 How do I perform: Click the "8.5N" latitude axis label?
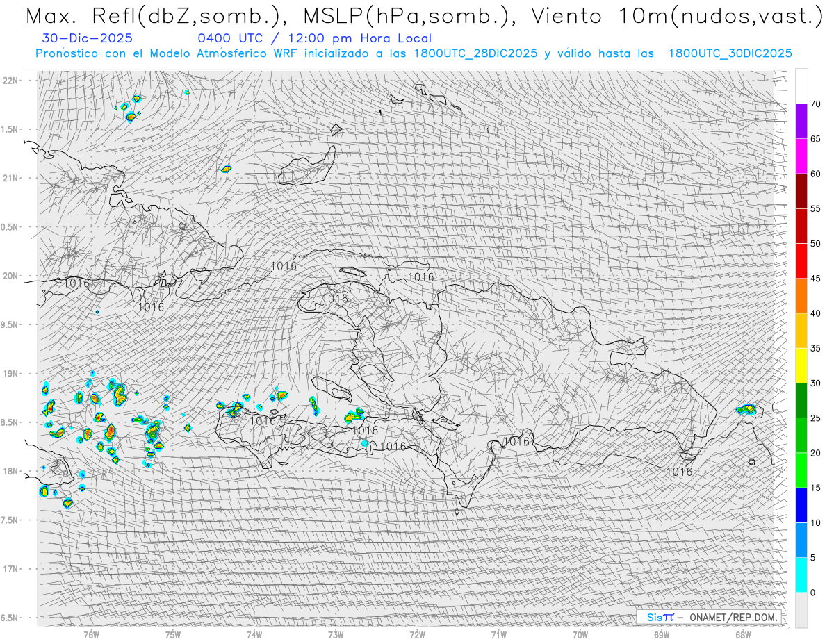(x=10, y=422)
